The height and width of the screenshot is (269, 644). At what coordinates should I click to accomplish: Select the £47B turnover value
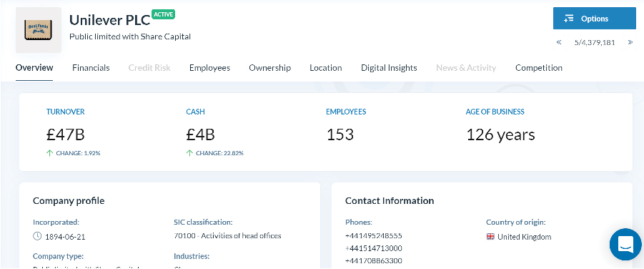click(x=66, y=134)
